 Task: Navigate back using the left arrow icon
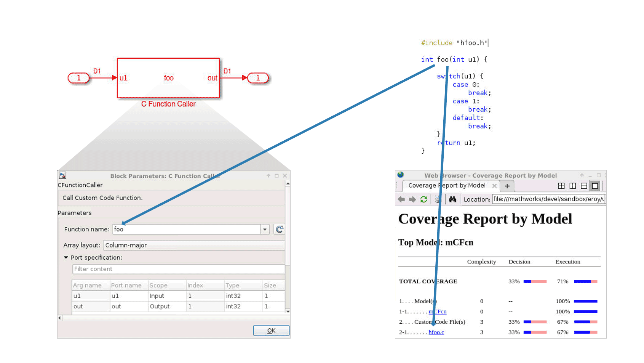pos(401,199)
